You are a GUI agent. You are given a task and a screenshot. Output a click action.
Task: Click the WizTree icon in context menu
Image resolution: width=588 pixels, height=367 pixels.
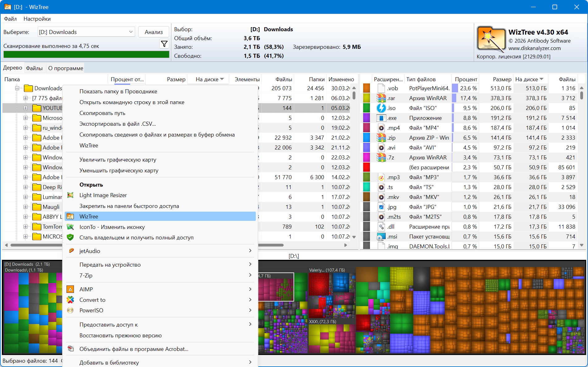[x=71, y=217]
